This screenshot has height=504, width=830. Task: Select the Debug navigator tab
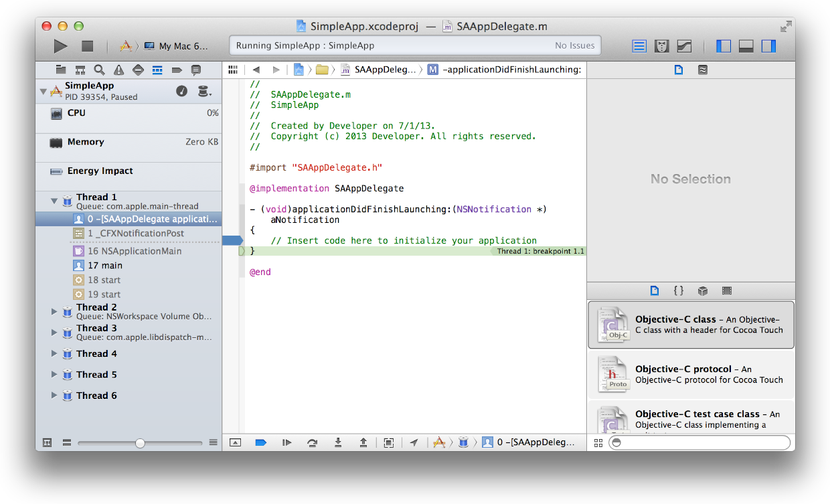[x=157, y=70]
